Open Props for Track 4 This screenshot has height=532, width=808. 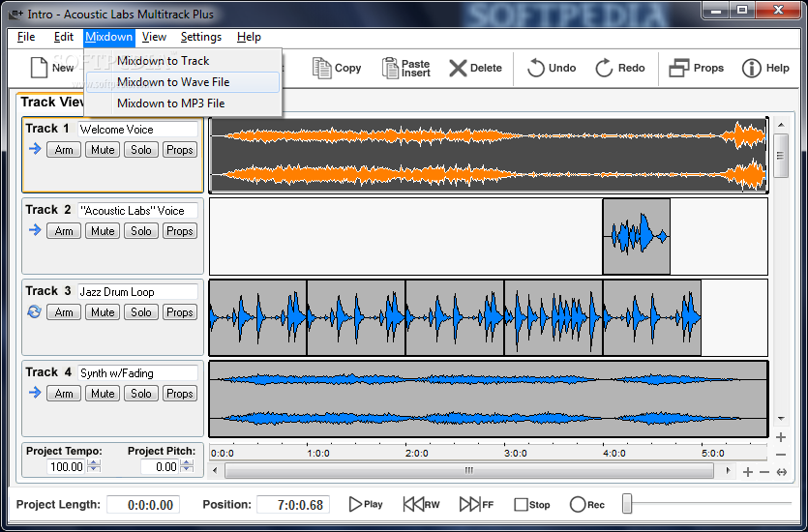pos(180,394)
